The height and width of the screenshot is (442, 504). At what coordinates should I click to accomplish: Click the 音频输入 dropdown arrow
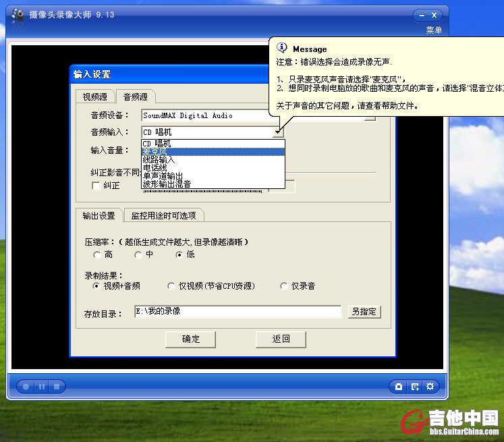(278, 132)
